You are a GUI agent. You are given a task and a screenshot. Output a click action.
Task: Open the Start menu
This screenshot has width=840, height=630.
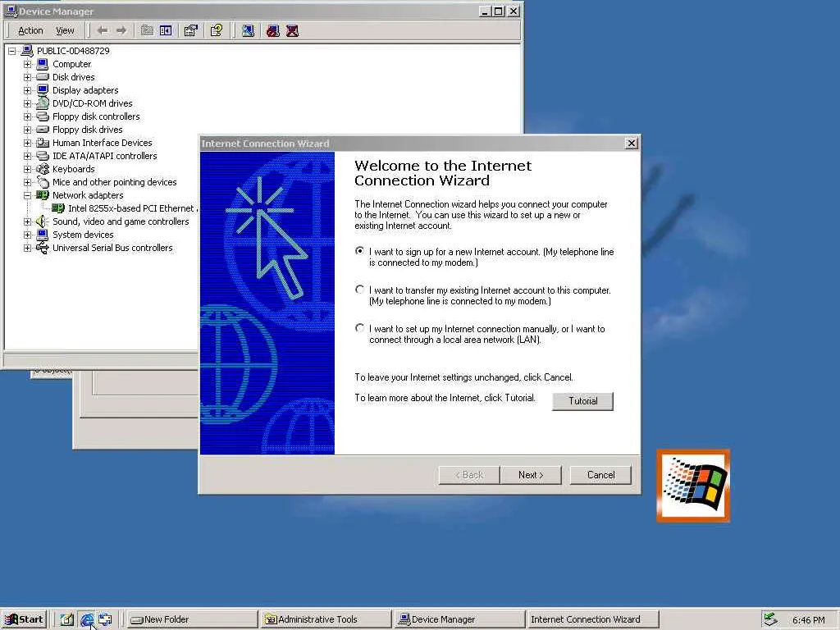[24, 619]
